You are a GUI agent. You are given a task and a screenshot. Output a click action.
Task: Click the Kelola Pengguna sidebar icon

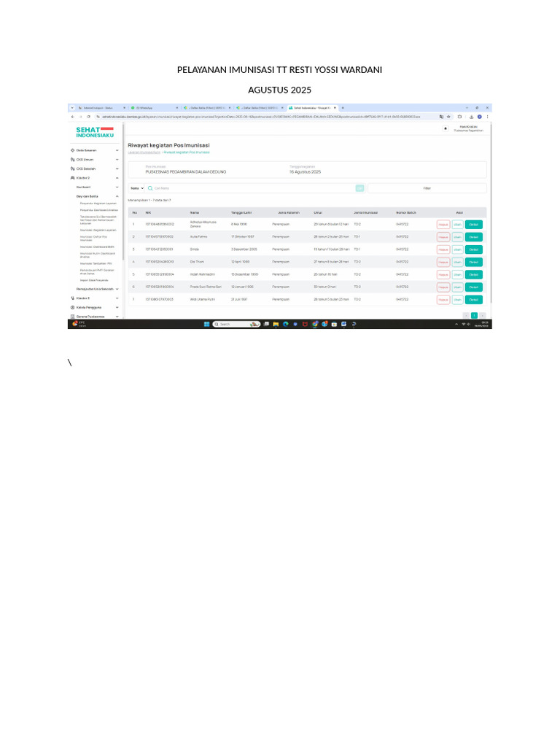(72, 307)
